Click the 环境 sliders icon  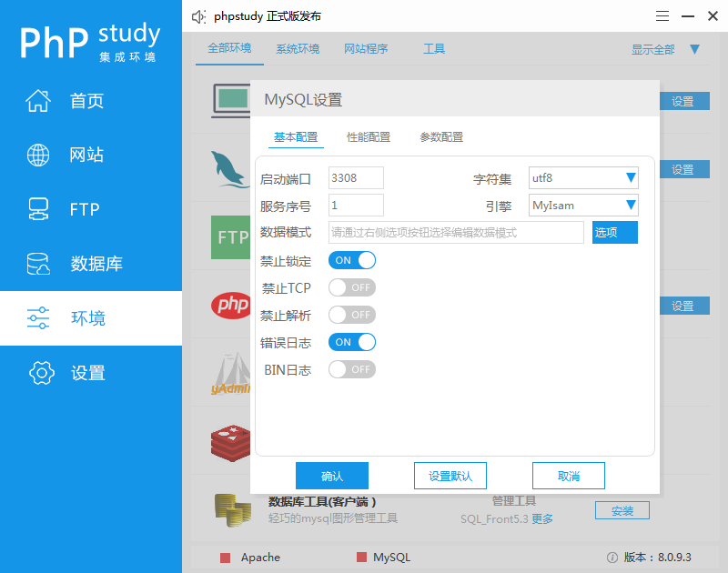(38, 317)
